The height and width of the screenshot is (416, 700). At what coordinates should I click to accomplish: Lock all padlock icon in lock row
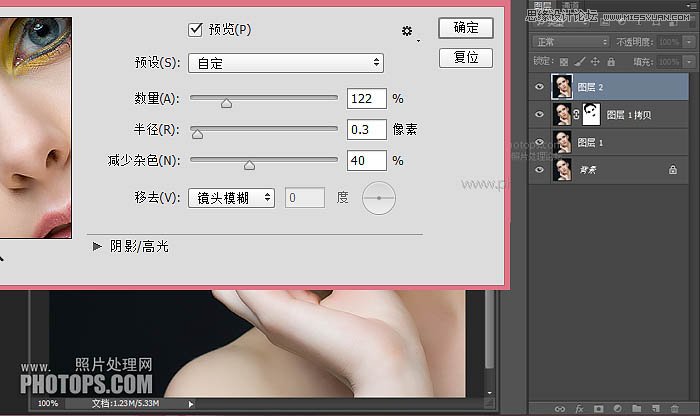pyautogui.click(x=611, y=62)
